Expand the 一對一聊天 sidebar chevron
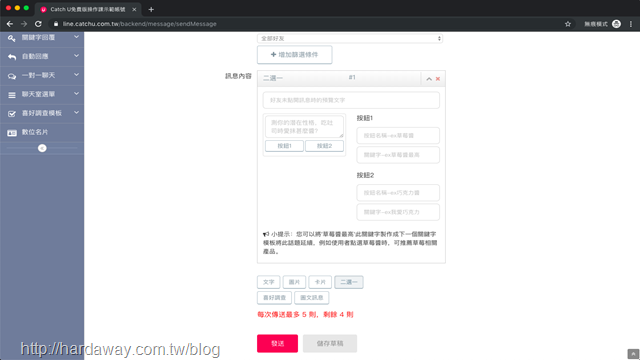 [76, 75]
